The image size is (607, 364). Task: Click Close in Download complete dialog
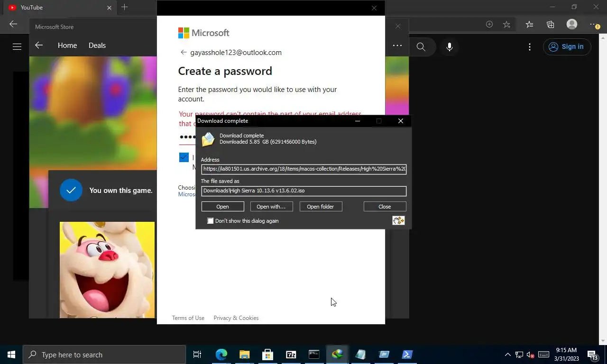click(x=385, y=207)
